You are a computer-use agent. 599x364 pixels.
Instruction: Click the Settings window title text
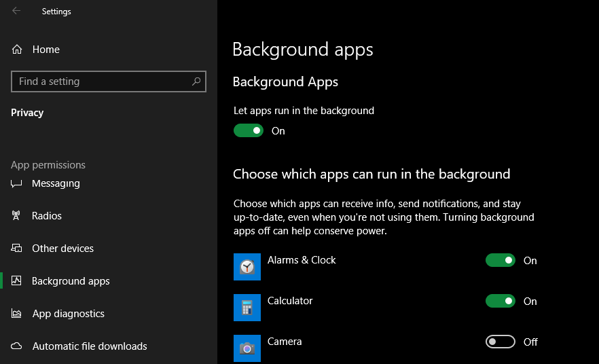56,12
